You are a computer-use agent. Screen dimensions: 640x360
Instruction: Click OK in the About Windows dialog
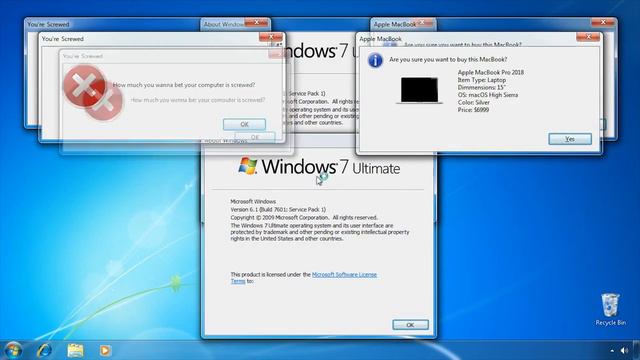(x=410, y=325)
